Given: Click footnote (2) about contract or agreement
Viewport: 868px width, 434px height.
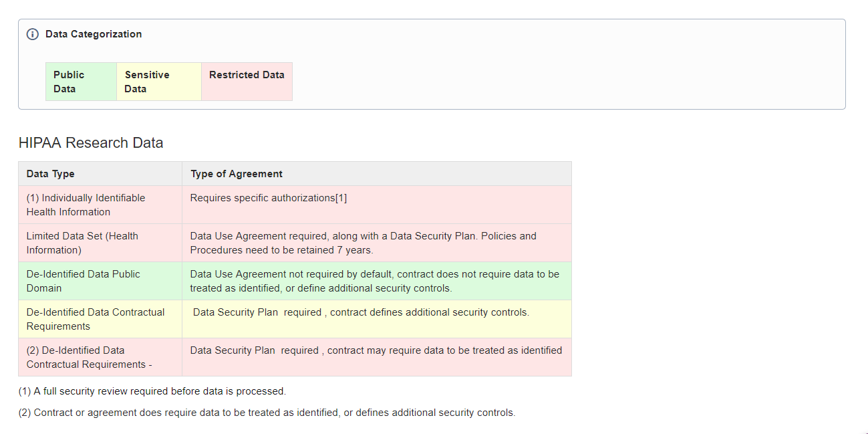Looking at the screenshot, I should (x=267, y=413).
